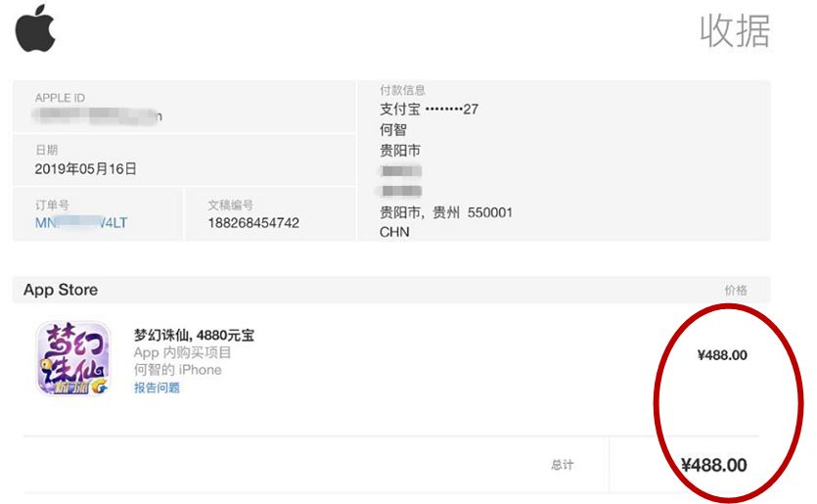Click the 日期 label
This screenshot has width=817, height=504.
[x=46, y=150]
